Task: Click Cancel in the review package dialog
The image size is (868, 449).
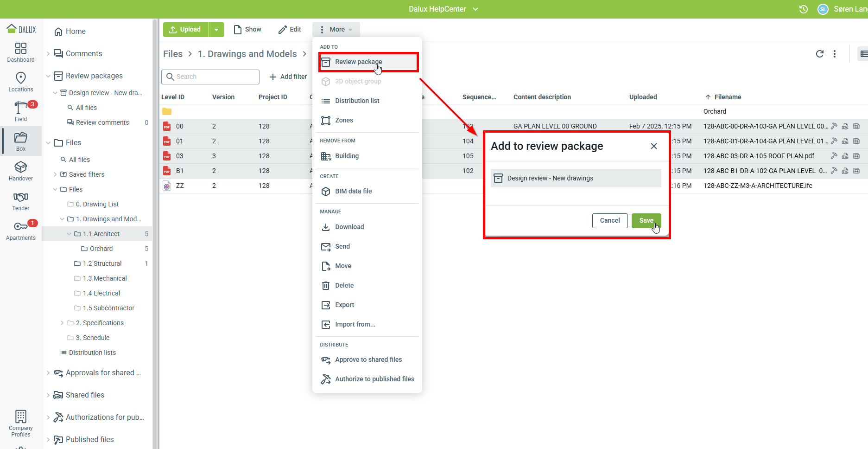Action: tap(609, 220)
